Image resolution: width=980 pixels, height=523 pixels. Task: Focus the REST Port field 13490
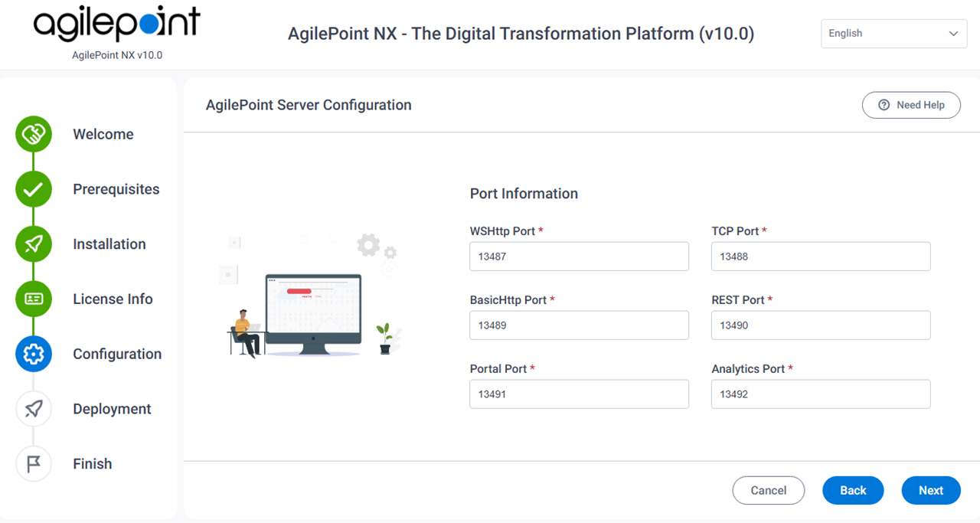pyautogui.click(x=821, y=325)
